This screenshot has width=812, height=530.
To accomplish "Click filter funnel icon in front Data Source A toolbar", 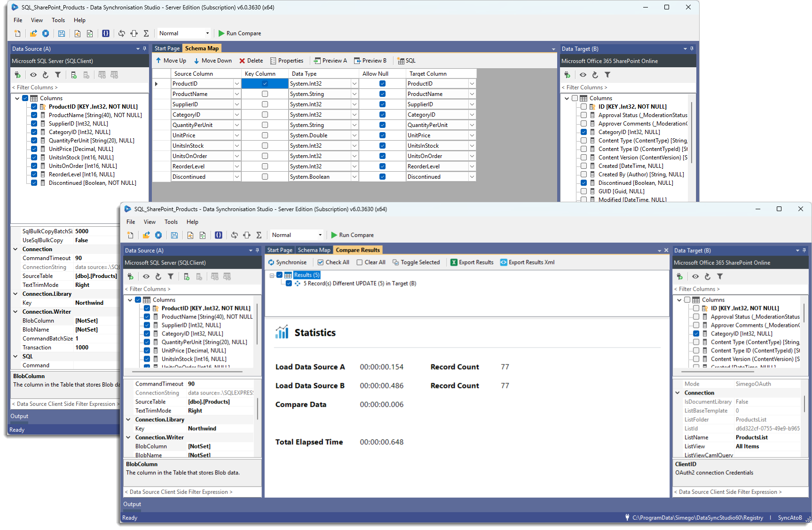I will point(171,277).
